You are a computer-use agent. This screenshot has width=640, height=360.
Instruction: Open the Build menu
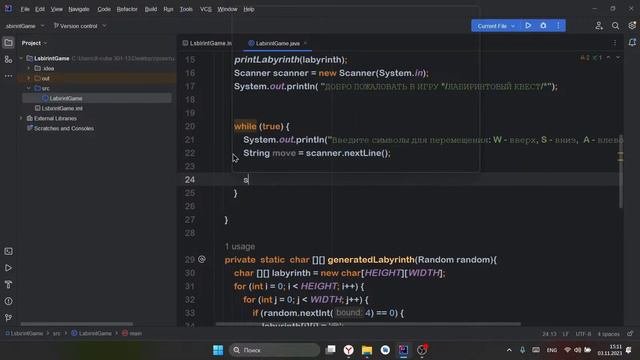151,9
